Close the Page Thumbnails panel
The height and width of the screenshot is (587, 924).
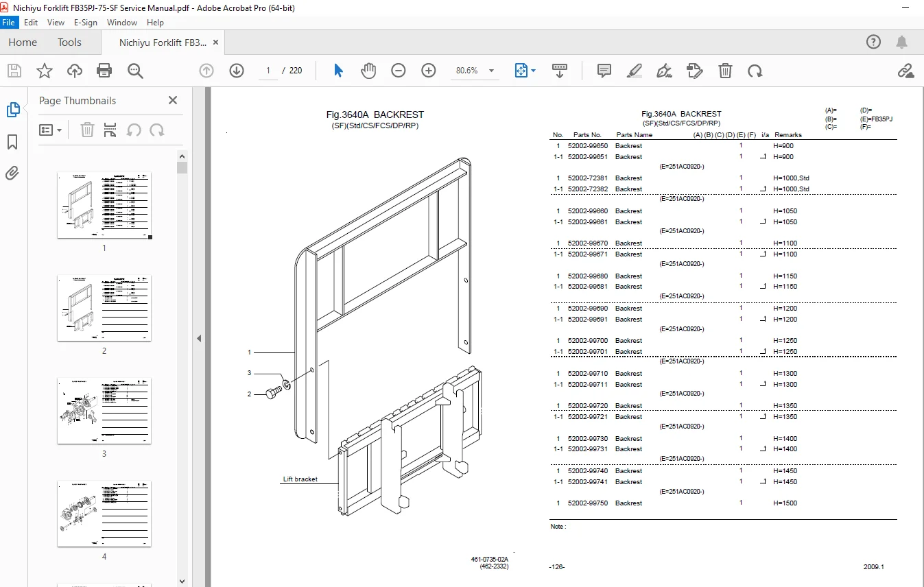point(173,100)
